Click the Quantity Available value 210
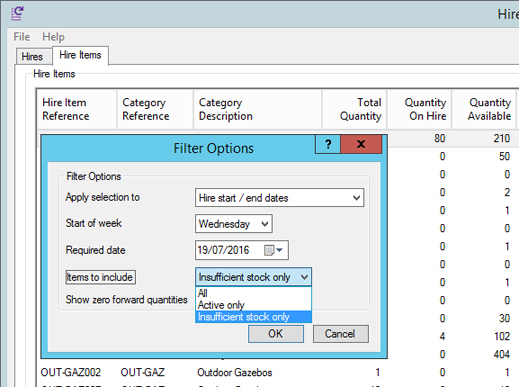Screen dimensions: 519x387 coord(502,138)
